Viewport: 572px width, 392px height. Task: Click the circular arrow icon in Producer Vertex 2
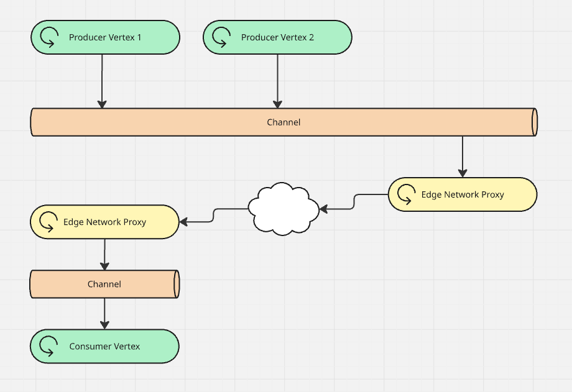tap(221, 37)
